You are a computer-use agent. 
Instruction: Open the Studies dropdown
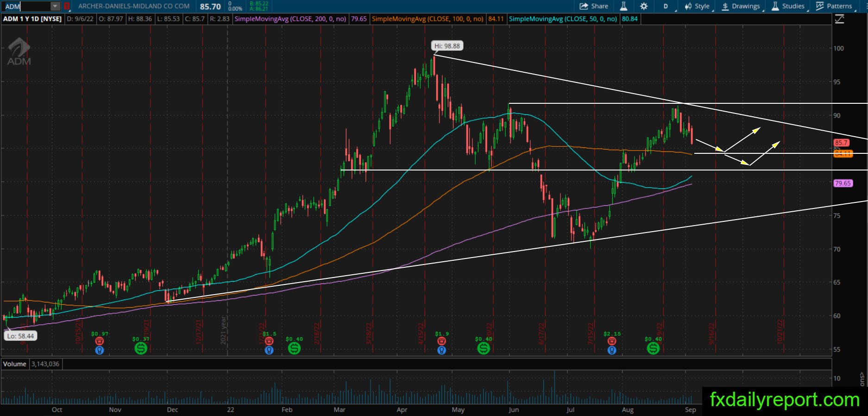(x=788, y=6)
